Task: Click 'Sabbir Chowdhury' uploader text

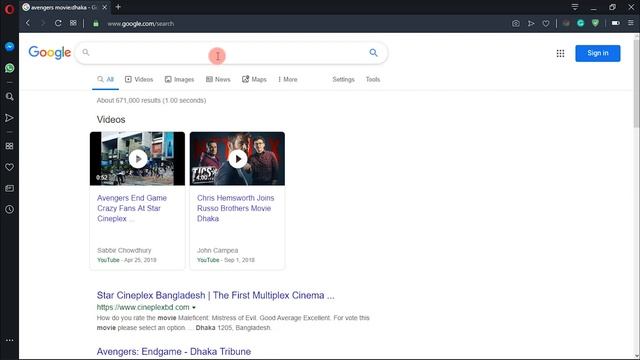Action: click(124, 250)
